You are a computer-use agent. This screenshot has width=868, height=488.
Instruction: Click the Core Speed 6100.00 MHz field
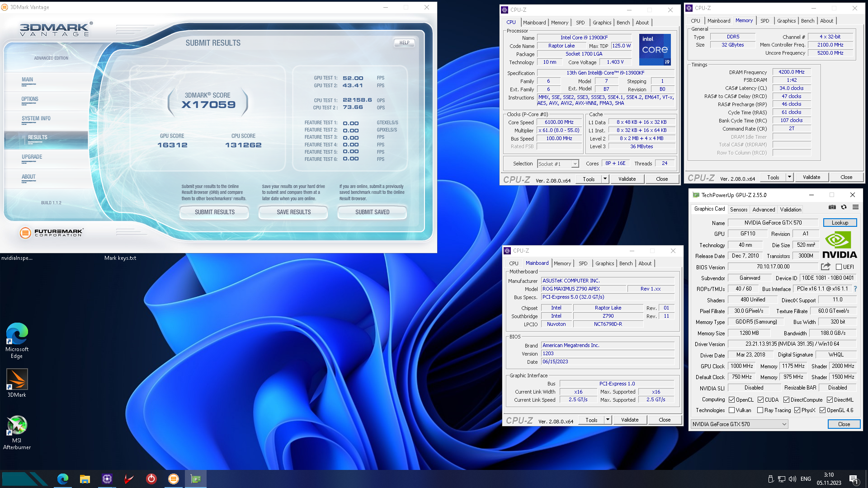point(559,122)
